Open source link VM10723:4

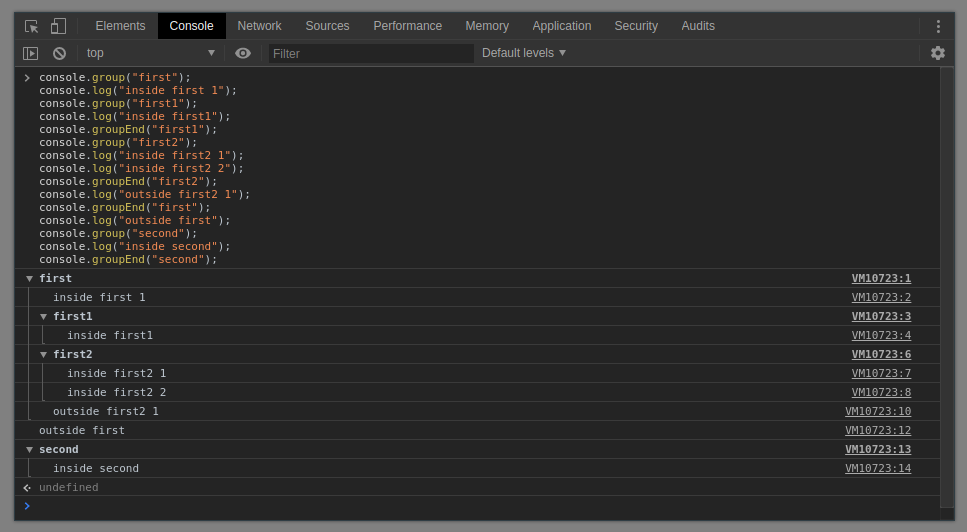coord(881,336)
